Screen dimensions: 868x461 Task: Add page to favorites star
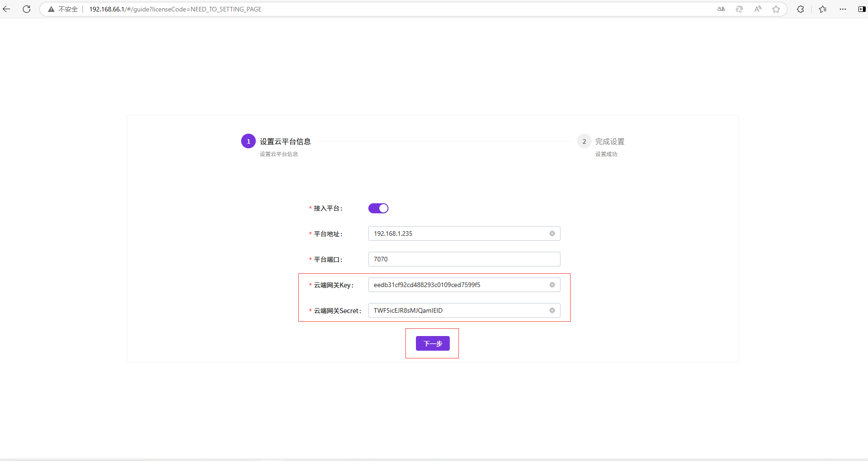click(776, 9)
